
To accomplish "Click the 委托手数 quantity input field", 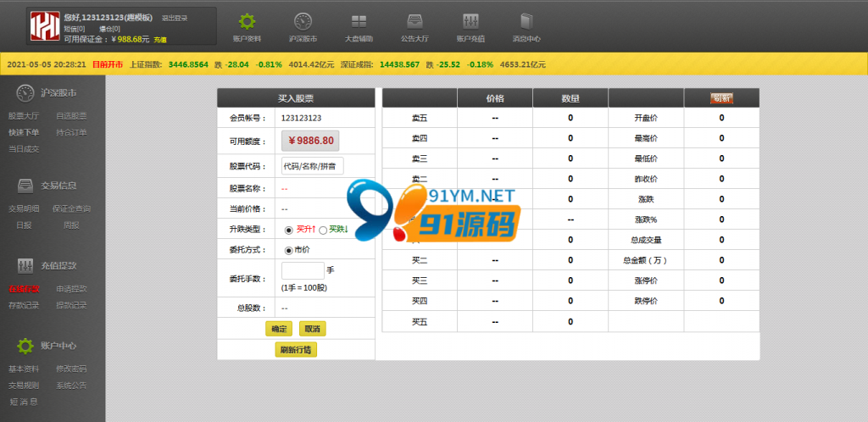I will 303,270.
